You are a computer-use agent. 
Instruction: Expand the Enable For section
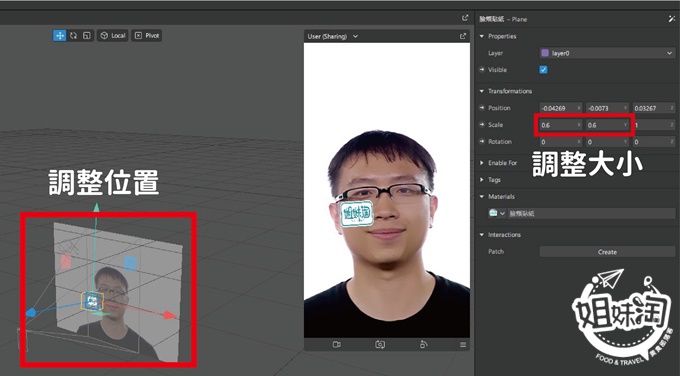pos(481,163)
